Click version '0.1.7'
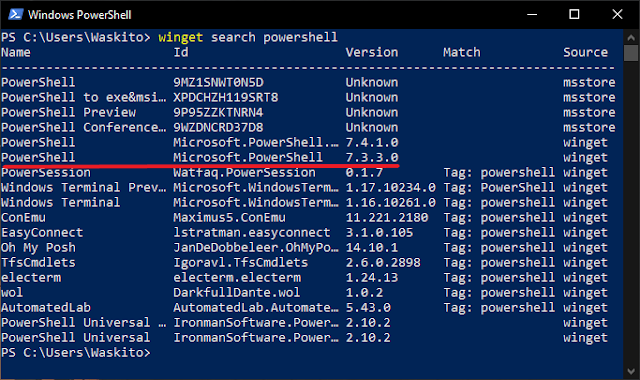 click(364, 173)
